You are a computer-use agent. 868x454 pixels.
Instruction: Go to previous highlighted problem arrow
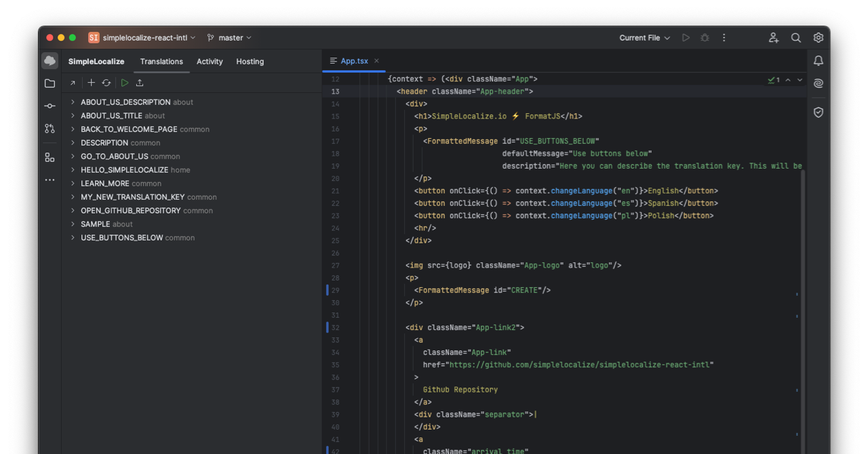point(788,80)
